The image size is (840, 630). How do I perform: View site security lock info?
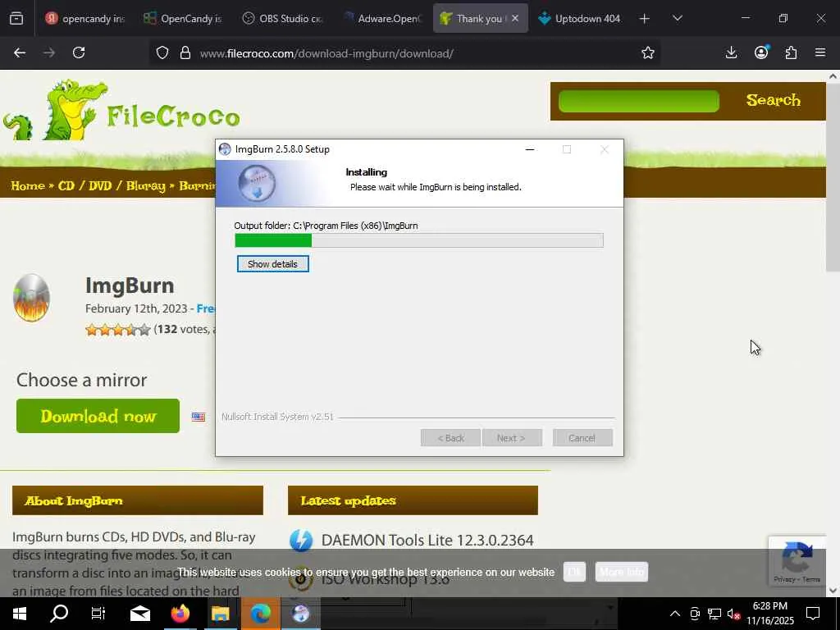coord(185,53)
